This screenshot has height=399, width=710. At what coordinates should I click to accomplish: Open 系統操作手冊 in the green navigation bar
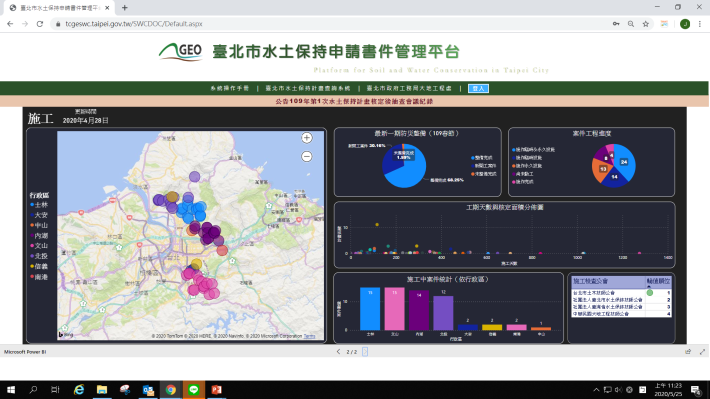(x=230, y=88)
